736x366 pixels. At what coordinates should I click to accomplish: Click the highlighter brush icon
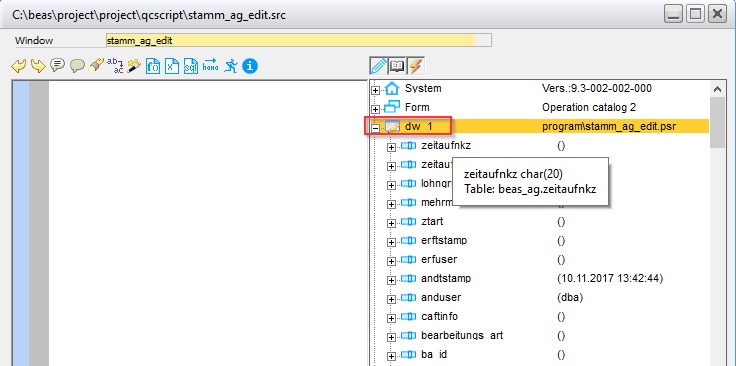[x=96, y=66]
